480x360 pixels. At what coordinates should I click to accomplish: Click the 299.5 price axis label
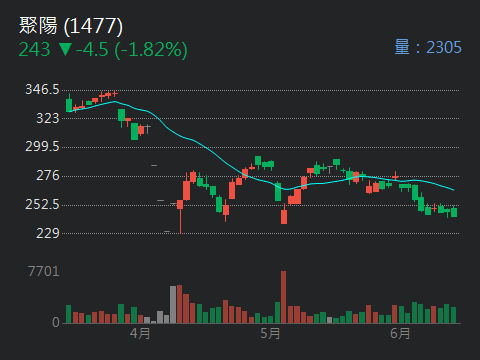pos(42,147)
